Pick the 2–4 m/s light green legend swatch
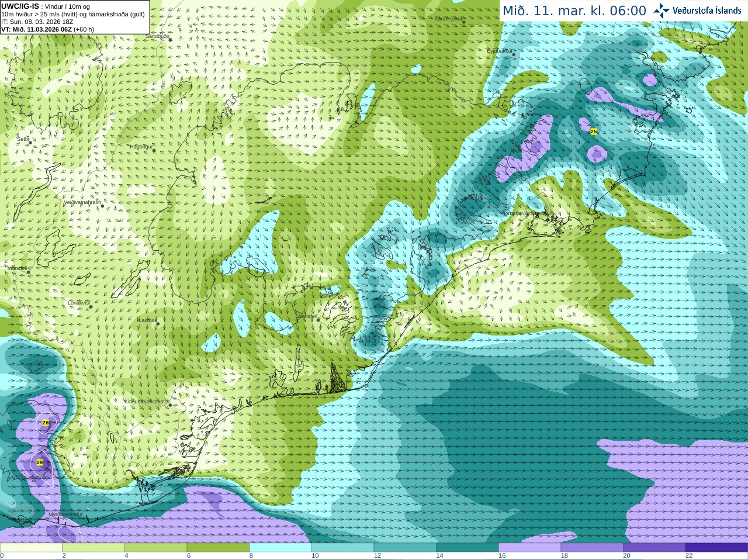748x560 pixels. point(93,547)
